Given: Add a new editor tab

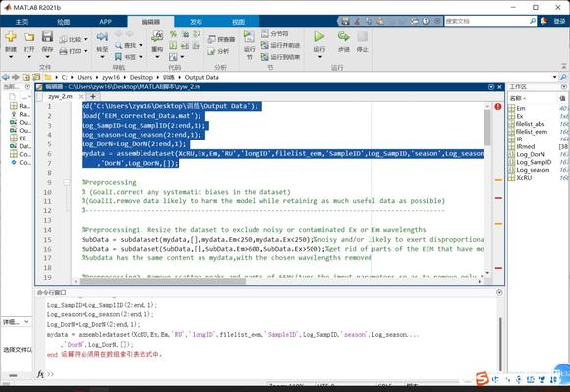Looking at the screenshot, I should [93, 96].
